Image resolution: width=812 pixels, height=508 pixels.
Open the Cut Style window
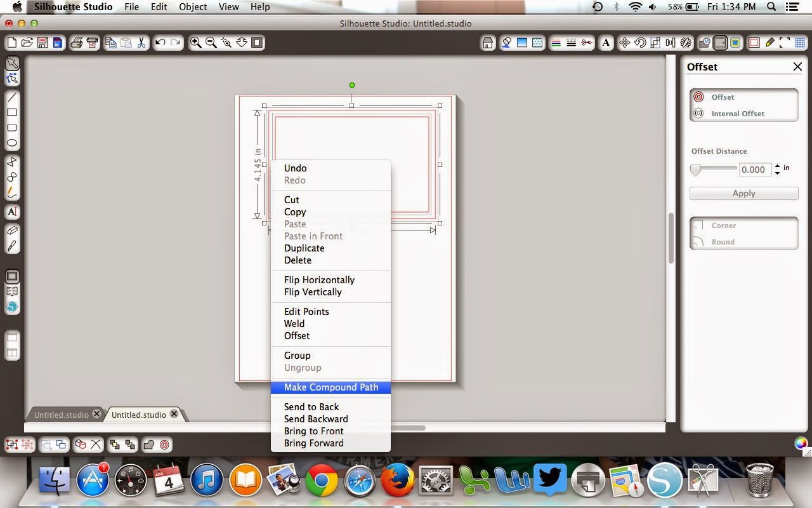coord(587,43)
